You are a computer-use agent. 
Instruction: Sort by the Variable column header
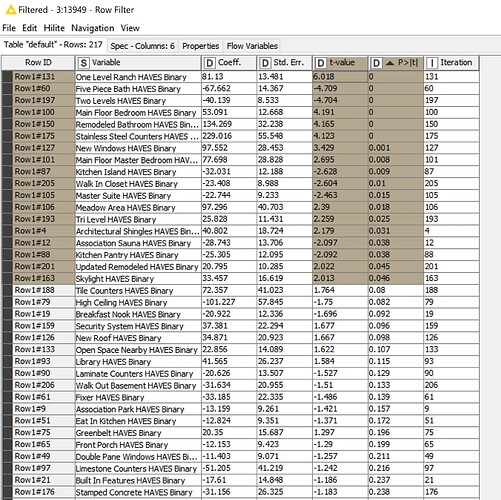(138, 63)
